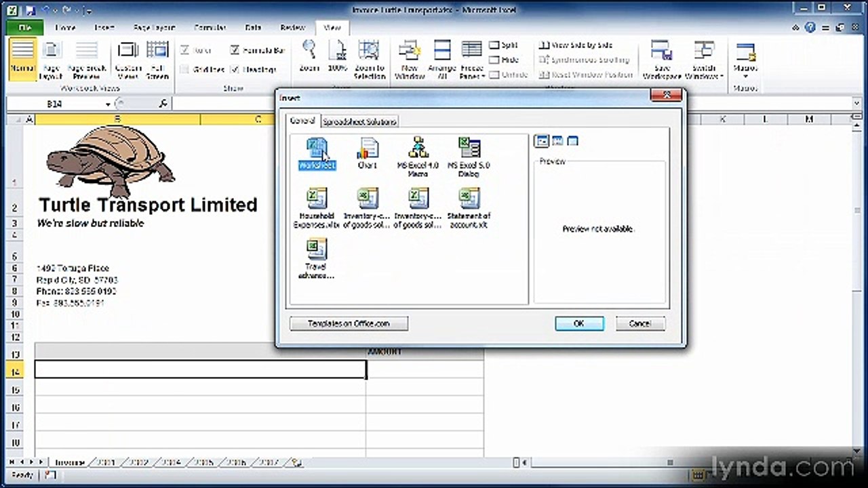Select the Invoice sheet tab
The width and height of the screenshot is (868, 488).
click(x=69, y=462)
